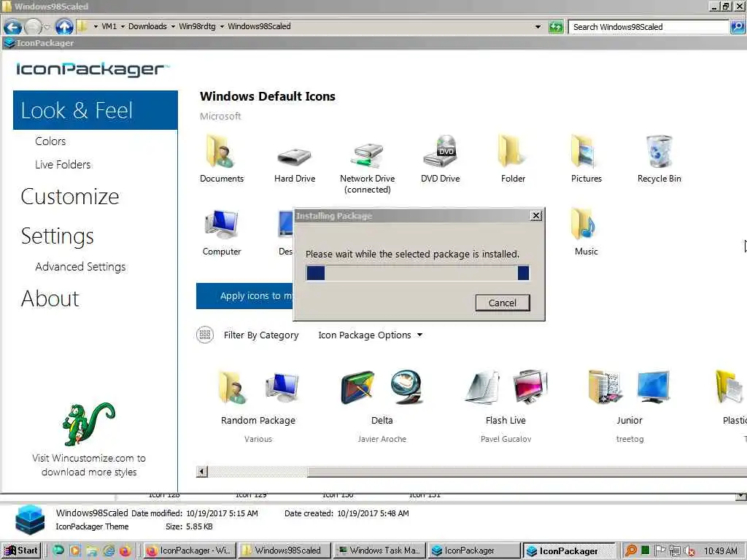
Task: Open the Start menu
Action: click(21, 551)
